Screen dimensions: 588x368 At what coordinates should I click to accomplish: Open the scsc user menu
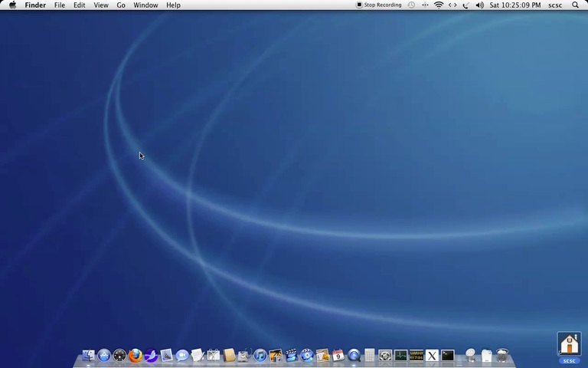click(x=555, y=5)
